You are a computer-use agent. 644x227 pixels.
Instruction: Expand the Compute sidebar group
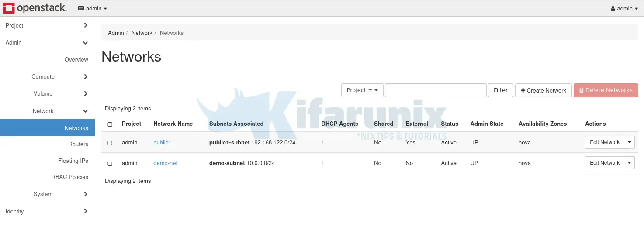(x=60, y=76)
